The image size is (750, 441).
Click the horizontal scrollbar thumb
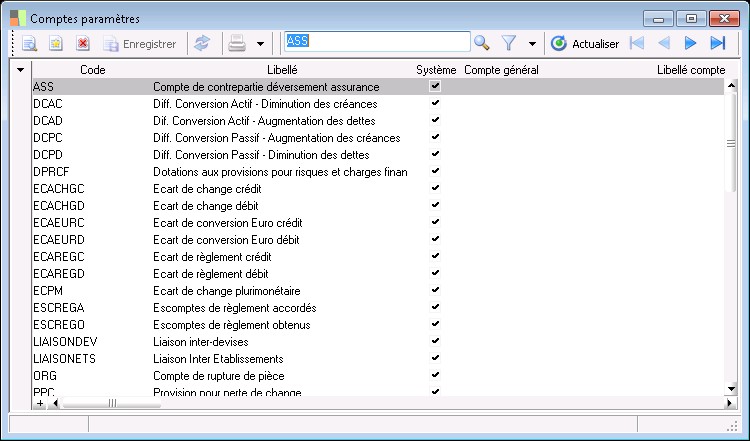(x=112, y=403)
